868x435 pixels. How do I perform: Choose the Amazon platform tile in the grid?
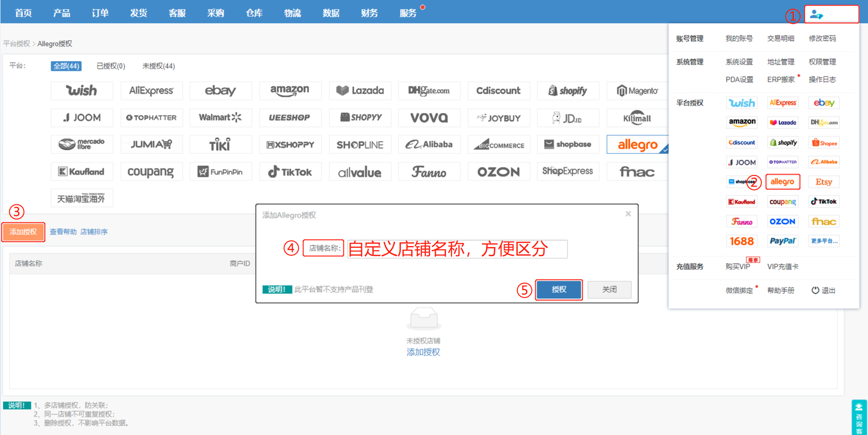coord(290,91)
